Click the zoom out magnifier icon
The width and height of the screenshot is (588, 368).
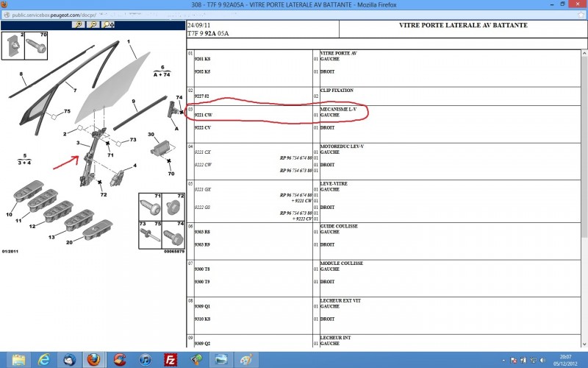tap(93, 24)
